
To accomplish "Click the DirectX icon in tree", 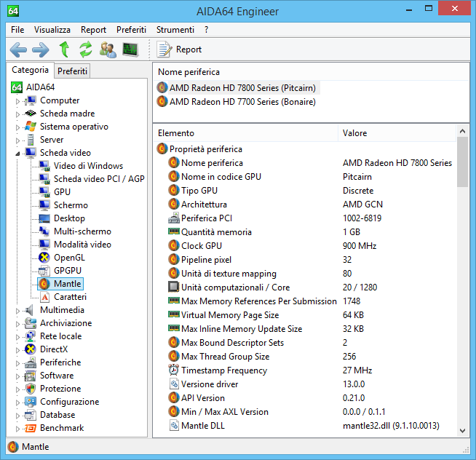I will tap(31, 349).
